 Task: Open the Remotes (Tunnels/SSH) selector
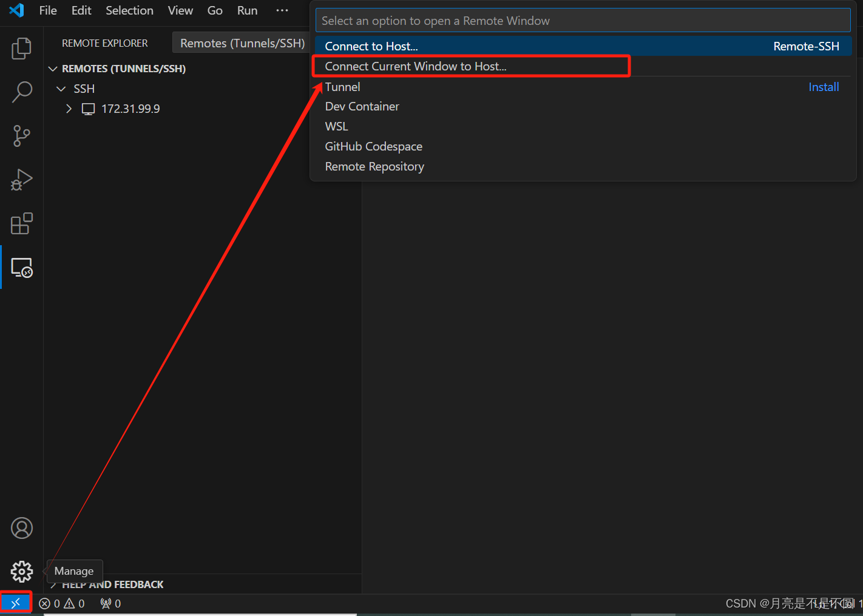[241, 43]
